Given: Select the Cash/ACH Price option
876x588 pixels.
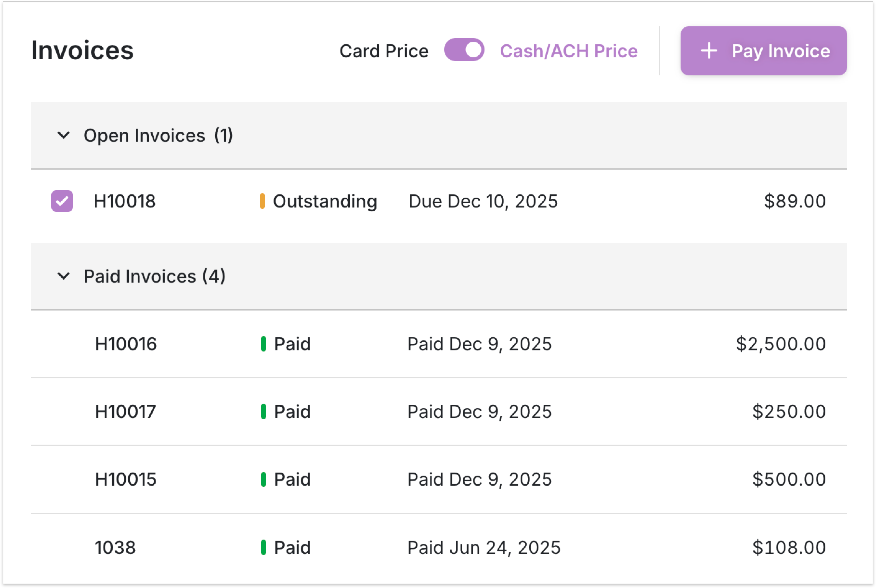Looking at the screenshot, I should click(568, 51).
